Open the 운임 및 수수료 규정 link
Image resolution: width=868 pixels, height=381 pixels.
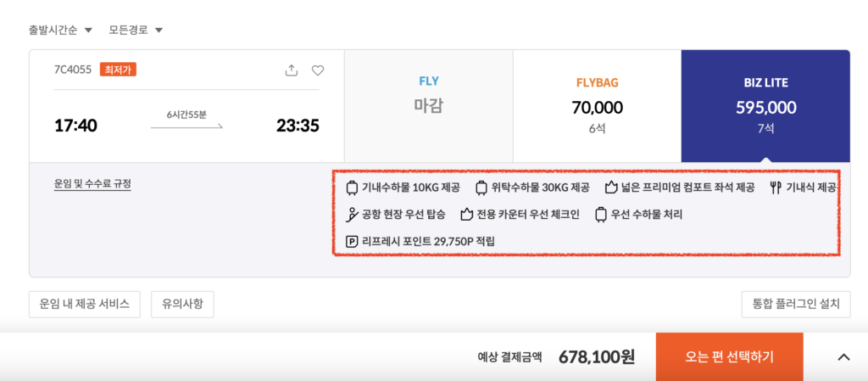92,184
